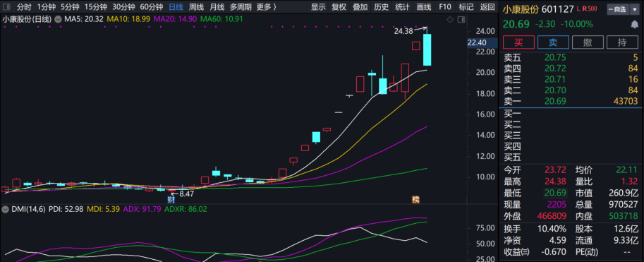Click the 今开 value 23.72
Image resolution: width=644 pixels, height=262 pixels.
pyautogui.click(x=555, y=170)
